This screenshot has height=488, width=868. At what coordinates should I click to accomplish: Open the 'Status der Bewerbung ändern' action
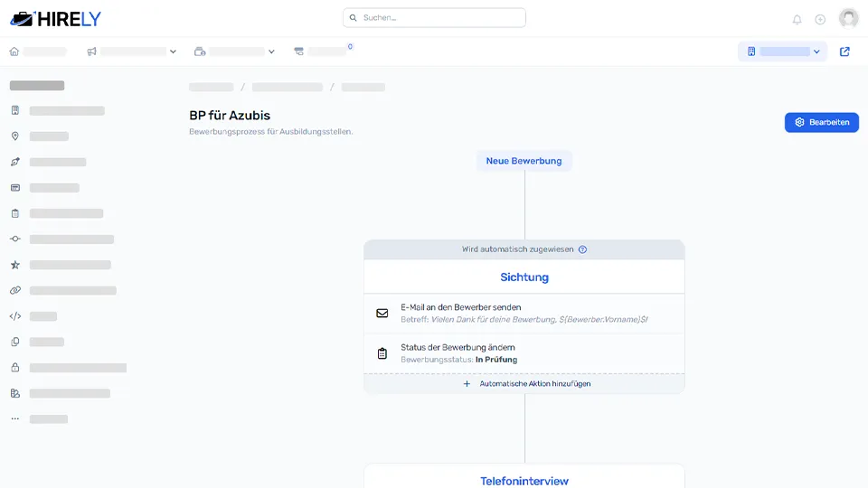pos(524,353)
